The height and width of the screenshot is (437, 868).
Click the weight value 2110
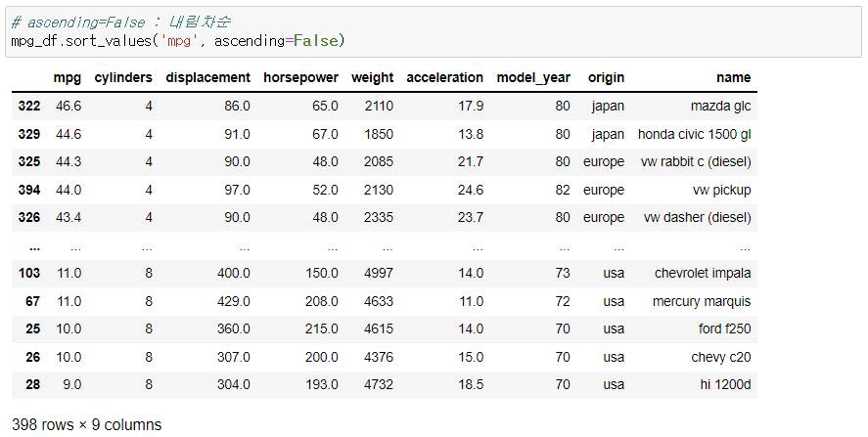(379, 107)
